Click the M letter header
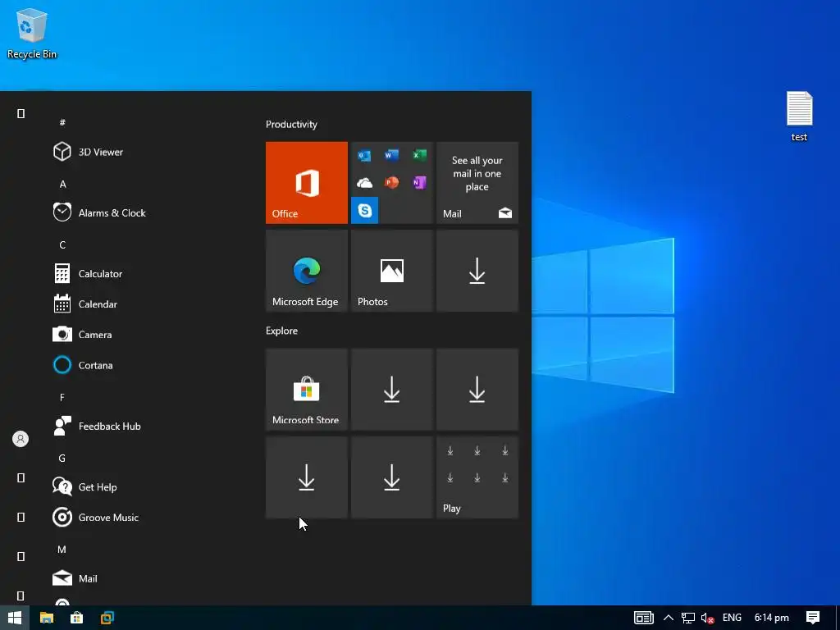Screen dimensions: 840x630 tap(62, 550)
